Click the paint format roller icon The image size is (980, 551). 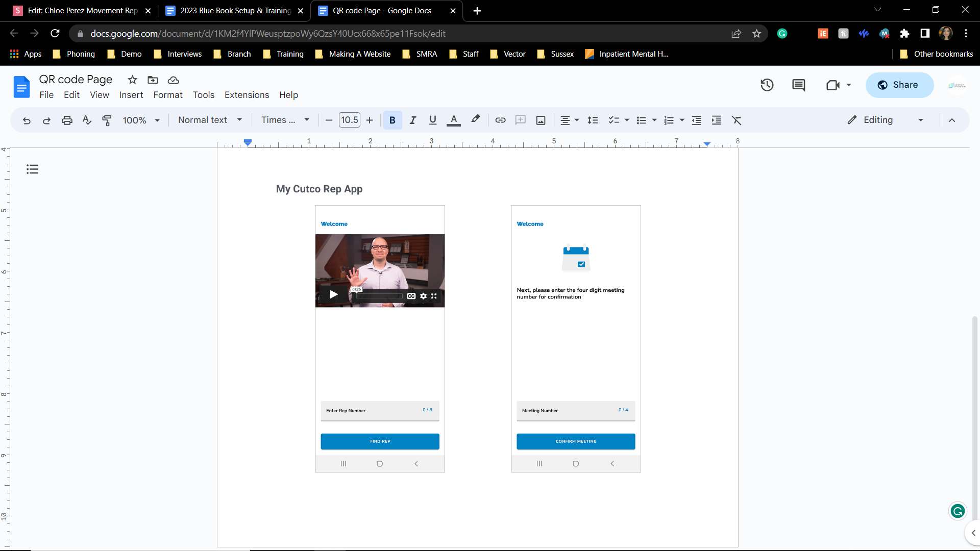click(x=107, y=120)
